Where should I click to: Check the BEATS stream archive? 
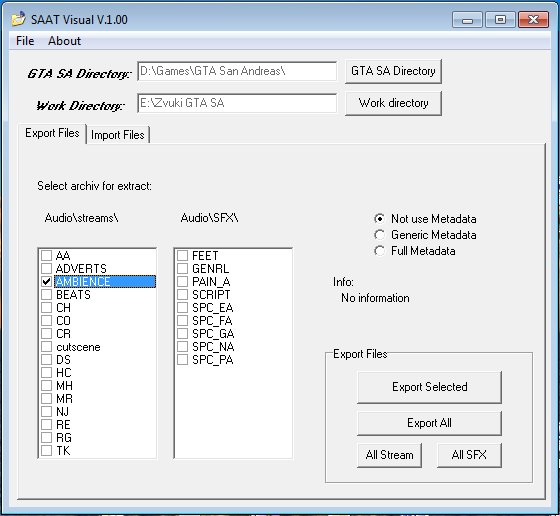(x=46, y=295)
